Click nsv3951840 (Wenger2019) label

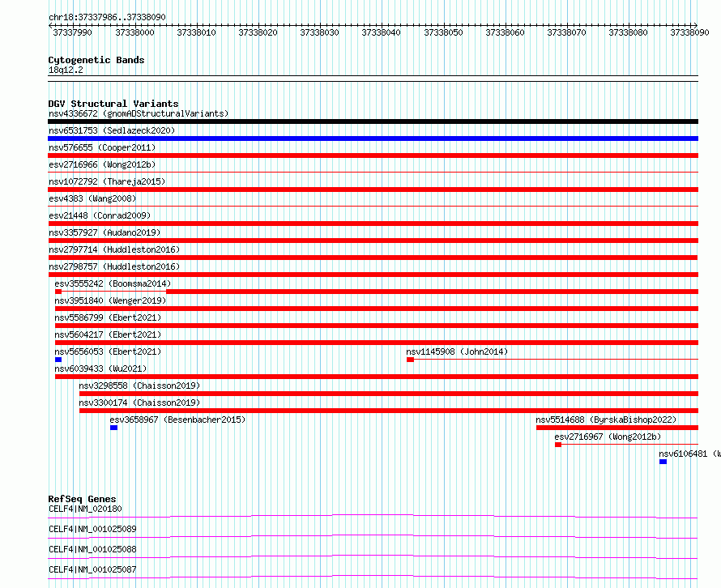[x=110, y=300]
